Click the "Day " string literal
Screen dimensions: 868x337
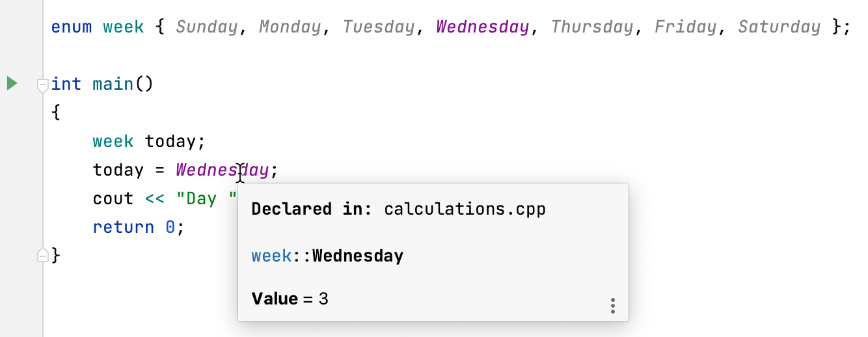click(x=205, y=198)
